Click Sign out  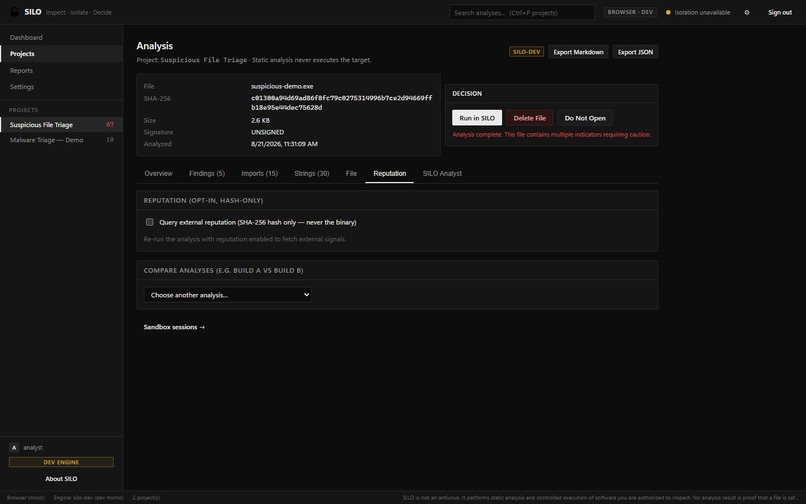pos(780,12)
